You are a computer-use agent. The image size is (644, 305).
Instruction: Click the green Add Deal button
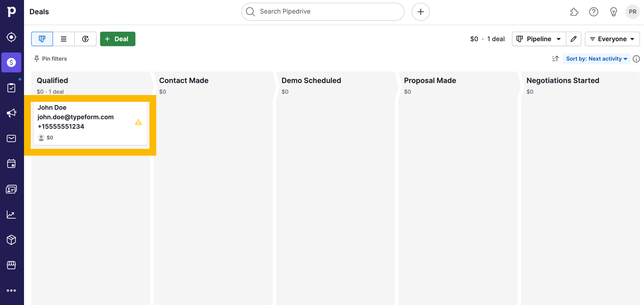118,39
